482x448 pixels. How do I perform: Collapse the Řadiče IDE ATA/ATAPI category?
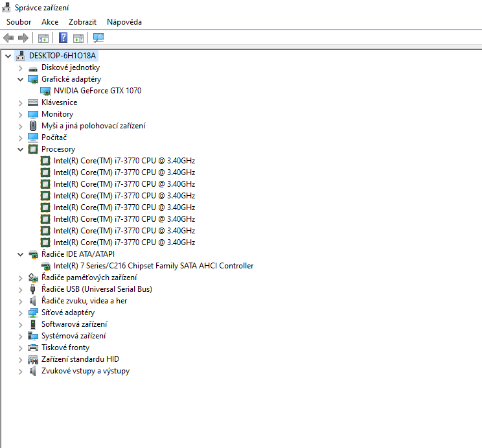[x=20, y=254]
